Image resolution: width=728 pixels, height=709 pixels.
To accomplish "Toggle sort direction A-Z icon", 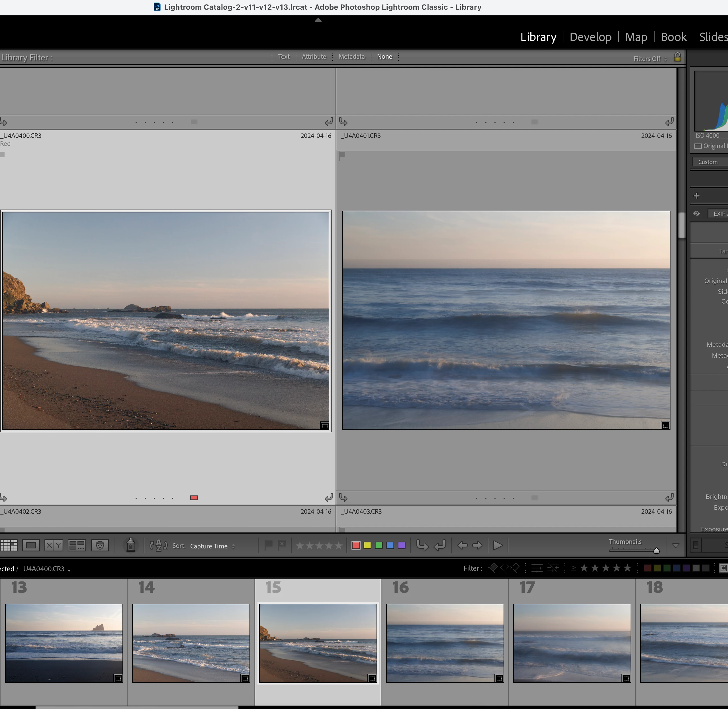I will click(158, 546).
